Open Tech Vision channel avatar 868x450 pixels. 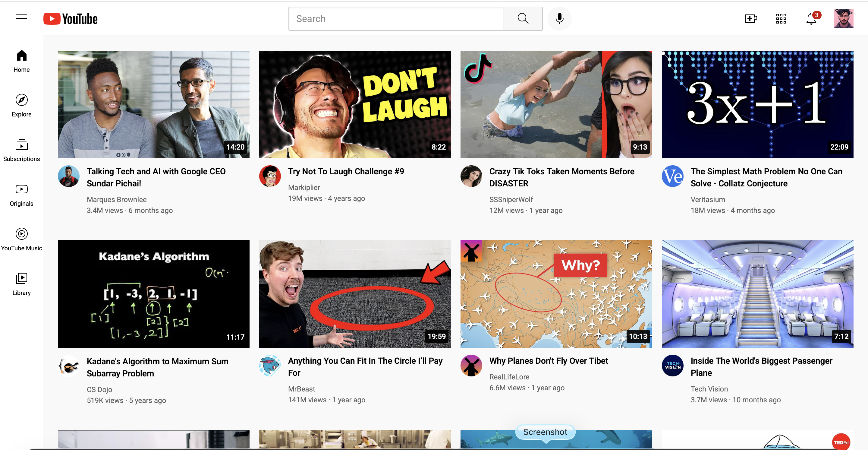point(672,365)
